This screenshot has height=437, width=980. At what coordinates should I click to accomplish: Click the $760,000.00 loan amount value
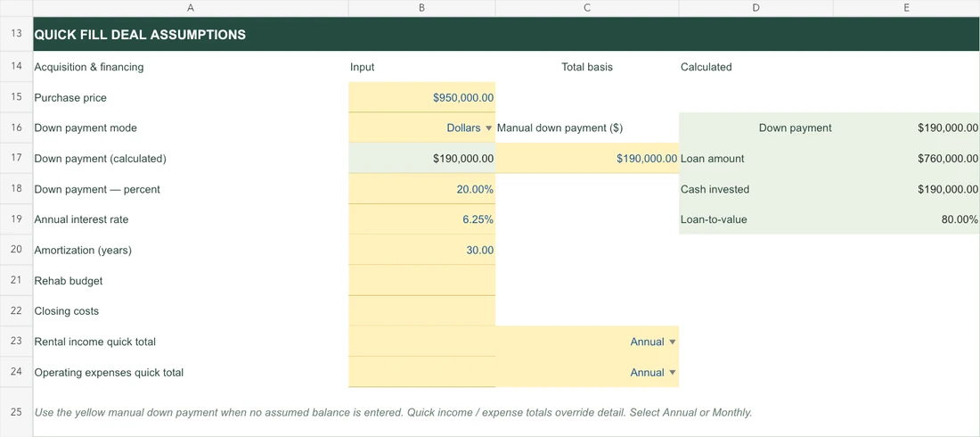(x=948, y=159)
